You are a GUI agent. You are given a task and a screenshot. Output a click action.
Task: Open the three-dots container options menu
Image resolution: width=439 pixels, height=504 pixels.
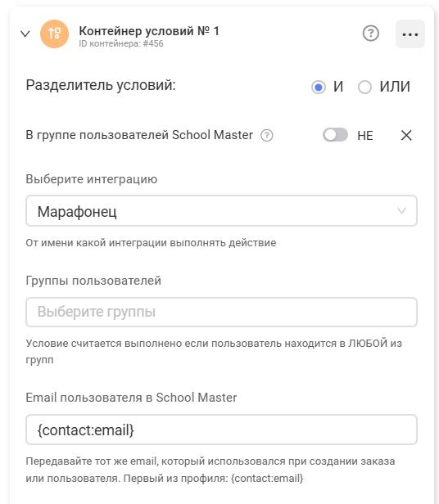pos(410,34)
